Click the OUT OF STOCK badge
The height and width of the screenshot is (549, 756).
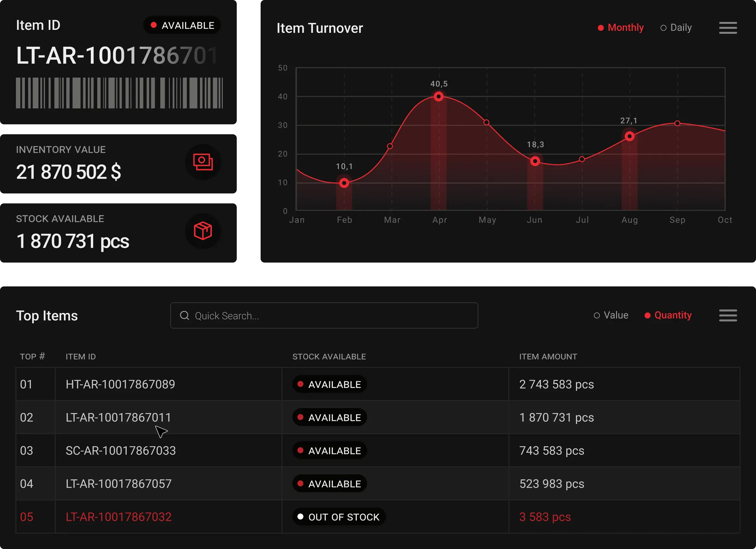point(339,517)
